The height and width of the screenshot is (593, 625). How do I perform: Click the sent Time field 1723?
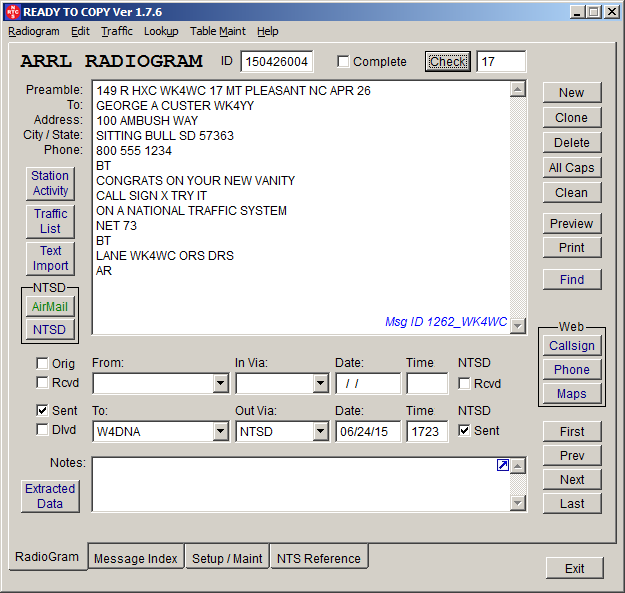pos(427,432)
